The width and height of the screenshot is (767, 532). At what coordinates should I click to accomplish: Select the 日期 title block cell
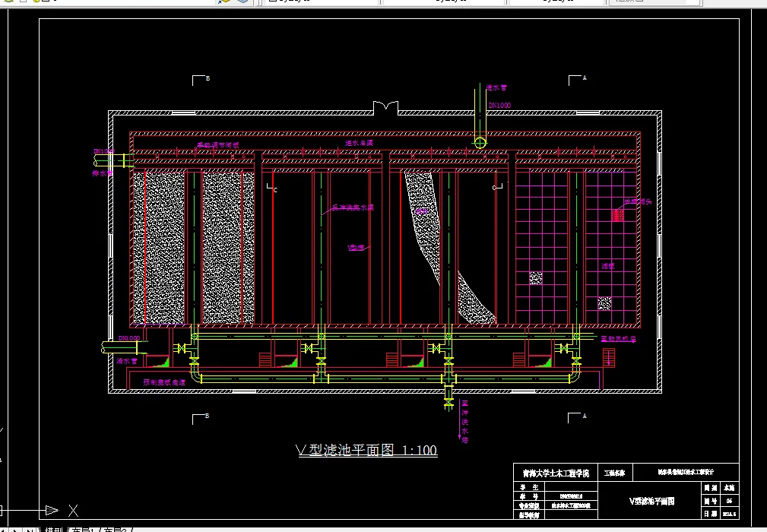point(710,514)
